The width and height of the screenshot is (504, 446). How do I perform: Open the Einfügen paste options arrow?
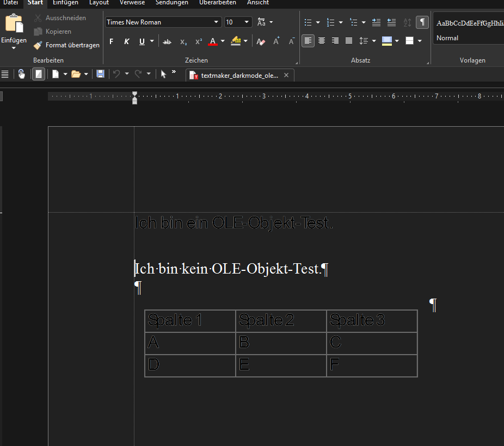14,48
